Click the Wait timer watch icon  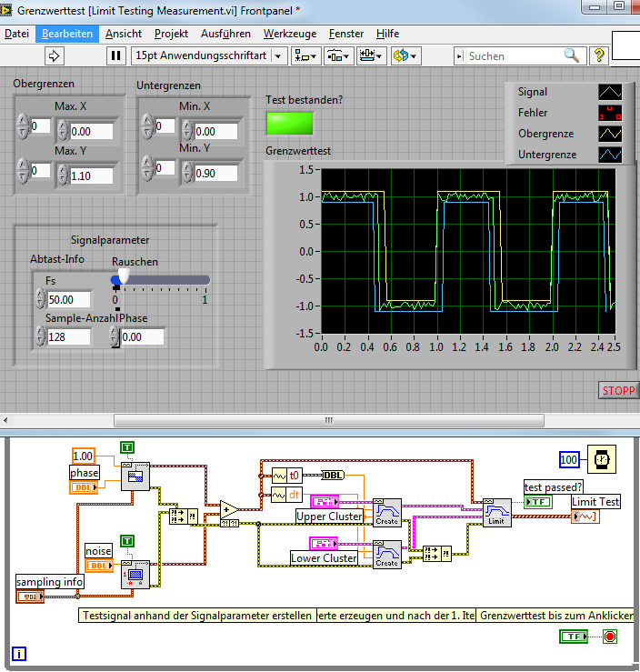[x=603, y=460]
